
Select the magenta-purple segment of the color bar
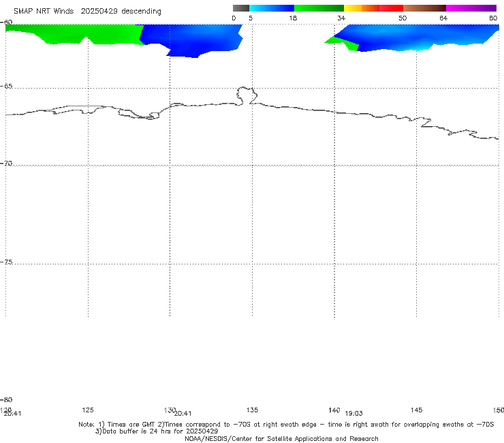coord(471,8)
